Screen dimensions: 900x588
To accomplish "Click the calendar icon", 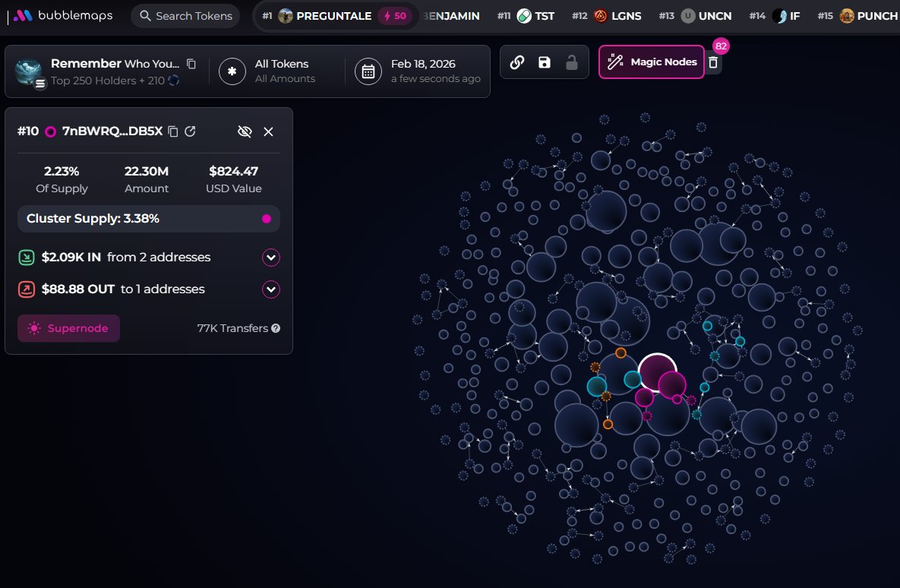I will tap(368, 71).
